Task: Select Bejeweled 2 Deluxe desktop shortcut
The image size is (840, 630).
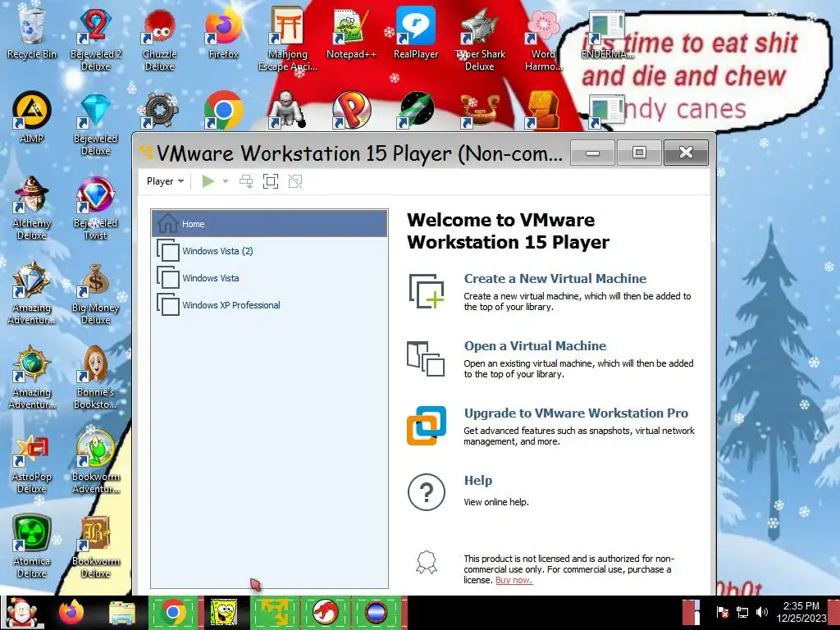Action: pos(95,39)
